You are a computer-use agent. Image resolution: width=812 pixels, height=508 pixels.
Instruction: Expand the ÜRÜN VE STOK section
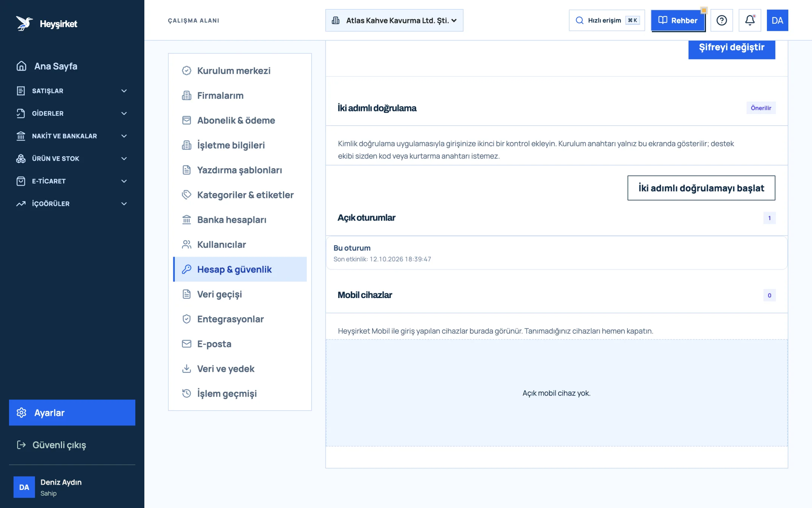click(x=72, y=158)
